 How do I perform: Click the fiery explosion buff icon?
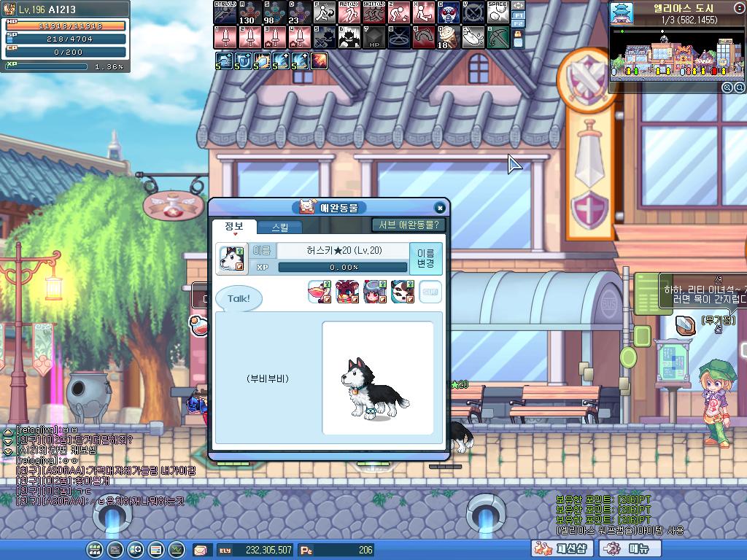pos(320,61)
